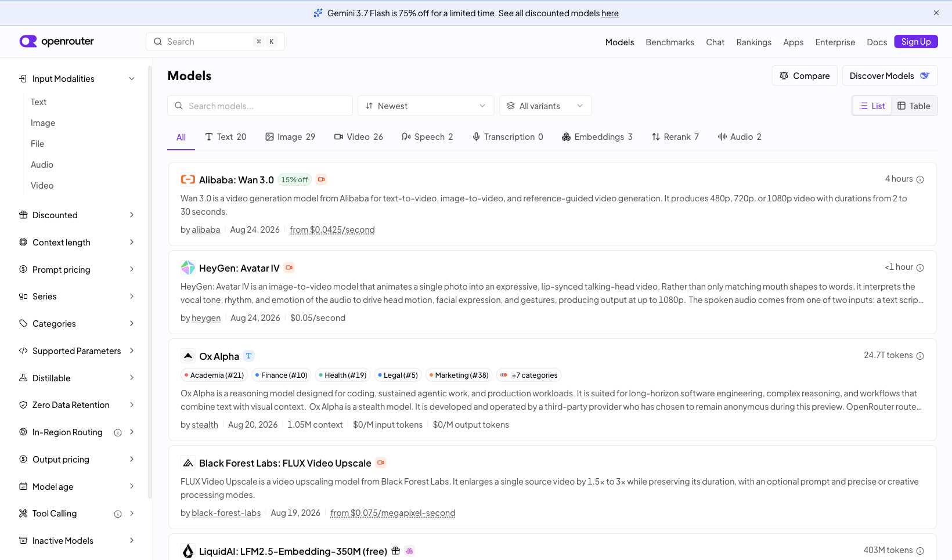
Task: Click the Distillable flask icon
Action: coord(23,378)
